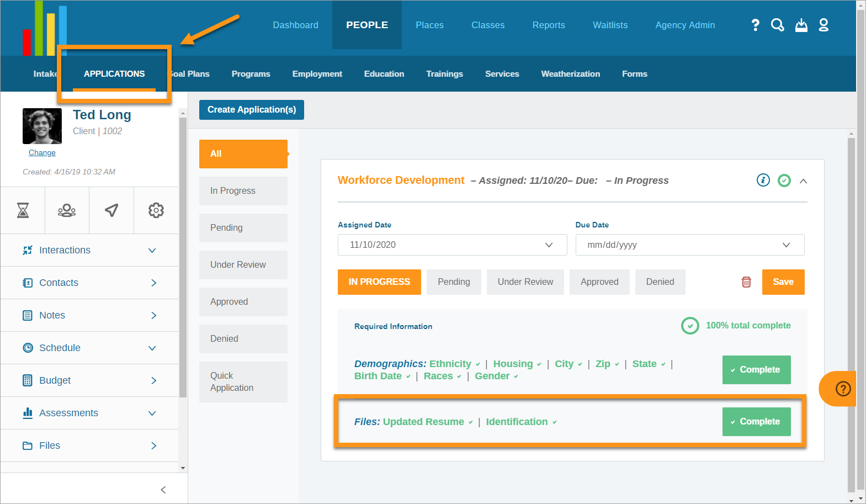
Task: Click the Assessments bar chart icon
Action: point(28,413)
